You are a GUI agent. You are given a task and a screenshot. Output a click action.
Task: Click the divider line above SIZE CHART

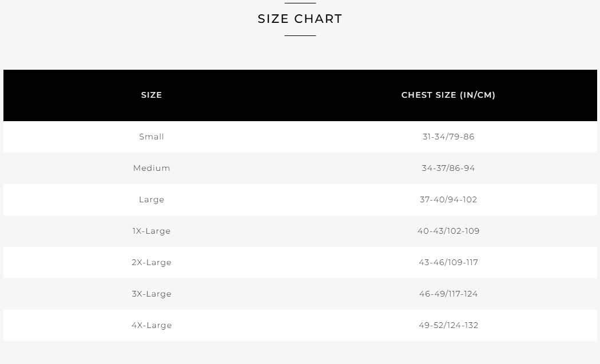300,3
